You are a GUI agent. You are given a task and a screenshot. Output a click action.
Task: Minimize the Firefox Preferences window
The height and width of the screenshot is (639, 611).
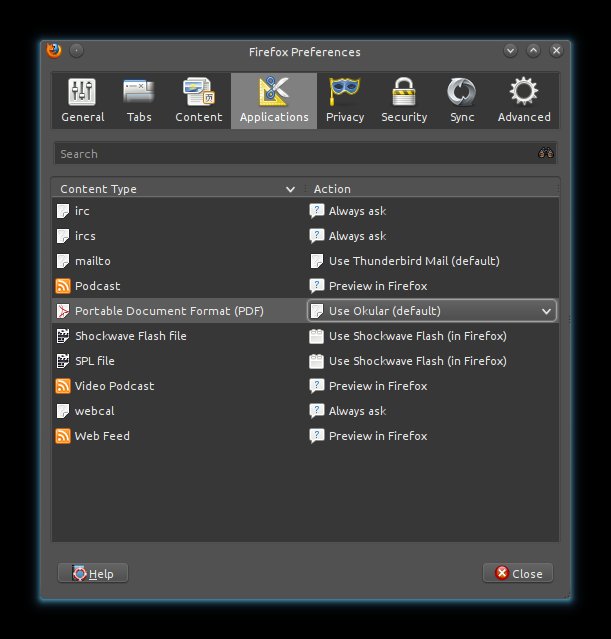[x=510, y=51]
